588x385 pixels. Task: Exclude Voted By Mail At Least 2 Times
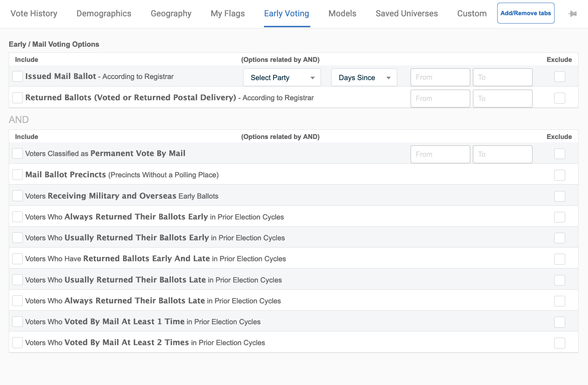[x=560, y=343]
